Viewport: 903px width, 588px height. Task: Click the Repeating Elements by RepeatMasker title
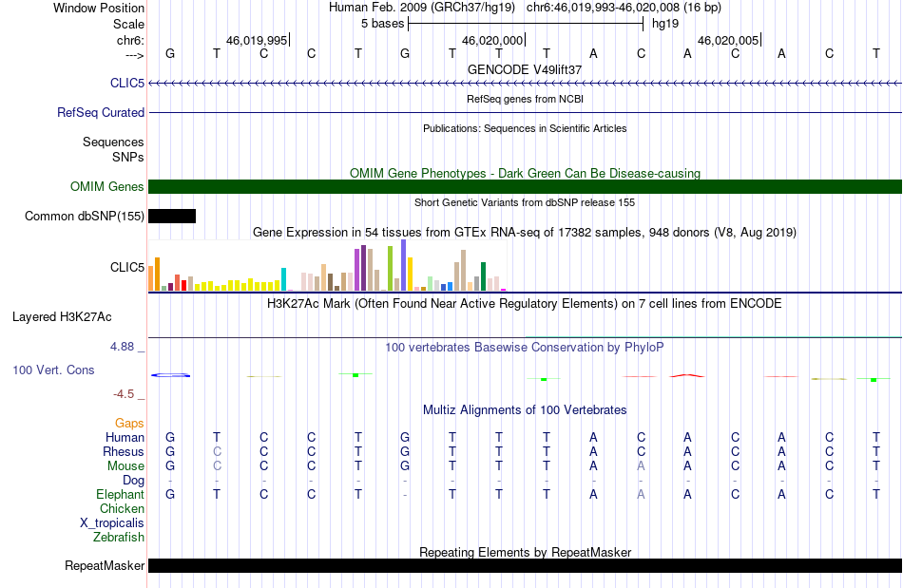(x=525, y=552)
